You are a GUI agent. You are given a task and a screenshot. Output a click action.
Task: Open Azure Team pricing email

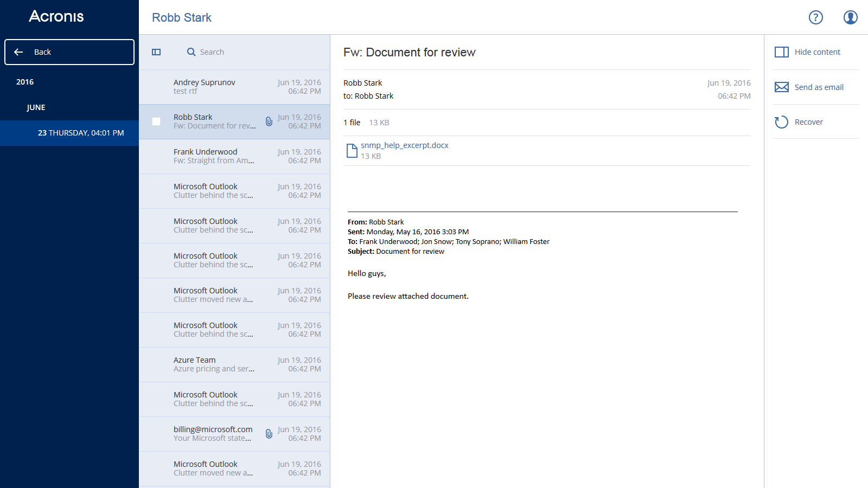(234, 364)
